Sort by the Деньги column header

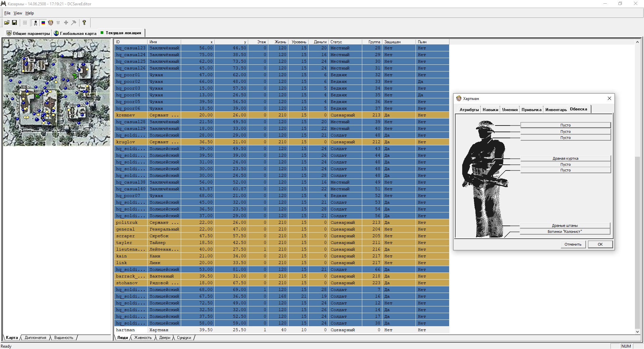pyautogui.click(x=319, y=42)
